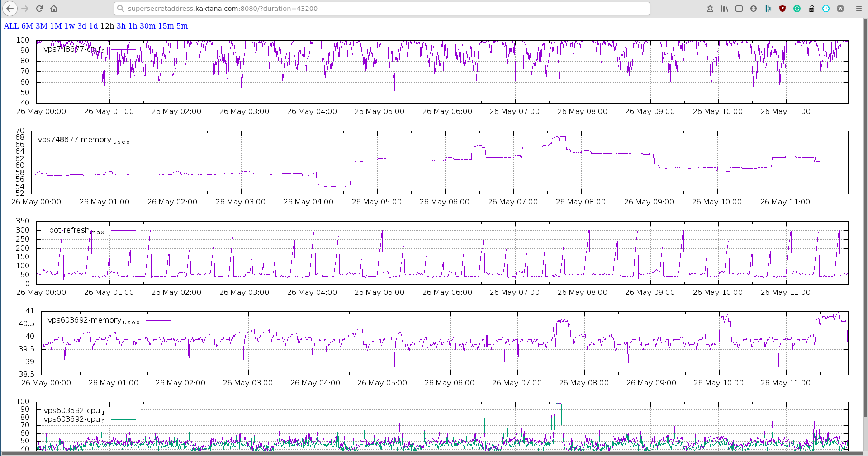Open the Library bookshelf icon

(x=725, y=9)
